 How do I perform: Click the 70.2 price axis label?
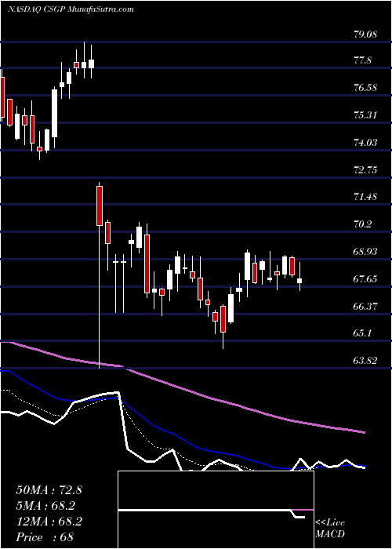tap(362, 224)
